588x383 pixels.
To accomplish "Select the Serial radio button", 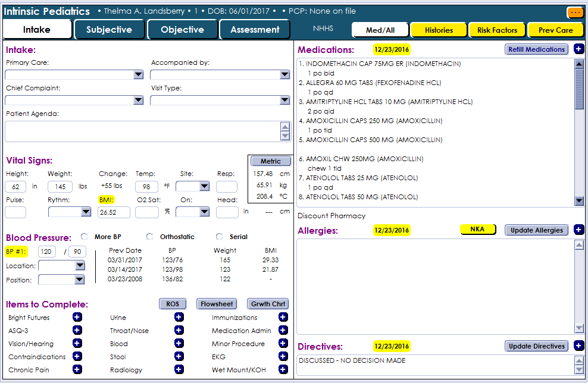I will pyautogui.click(x=220, y=237).
